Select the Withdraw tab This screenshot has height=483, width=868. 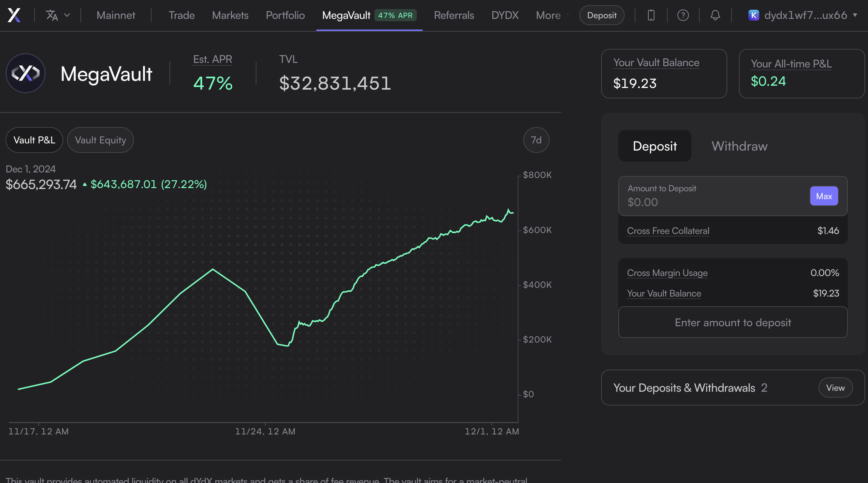[x=739, y=146]
